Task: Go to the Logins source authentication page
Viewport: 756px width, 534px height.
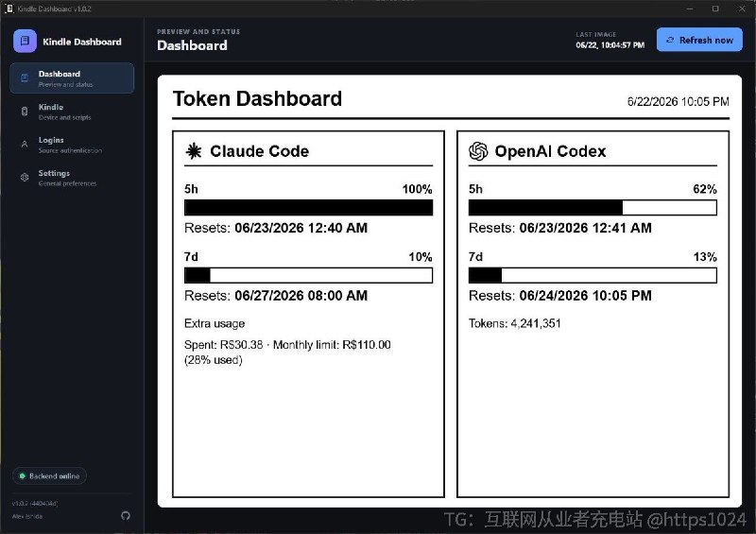Action: coord(72,145)
